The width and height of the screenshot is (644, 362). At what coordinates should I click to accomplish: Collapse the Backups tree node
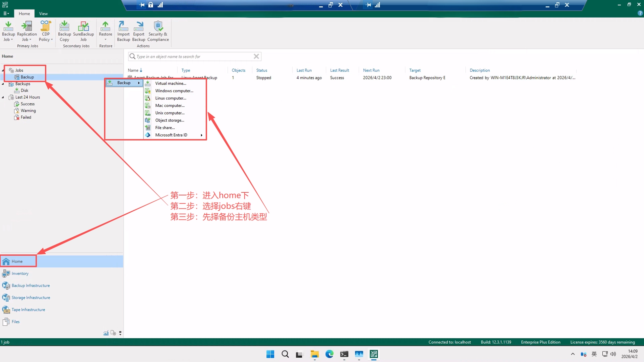[x=3, y=84]
